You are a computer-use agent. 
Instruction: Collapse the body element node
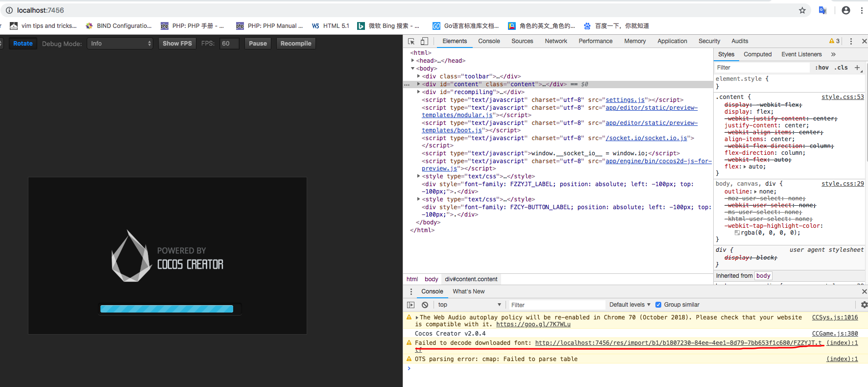[413, 69]
